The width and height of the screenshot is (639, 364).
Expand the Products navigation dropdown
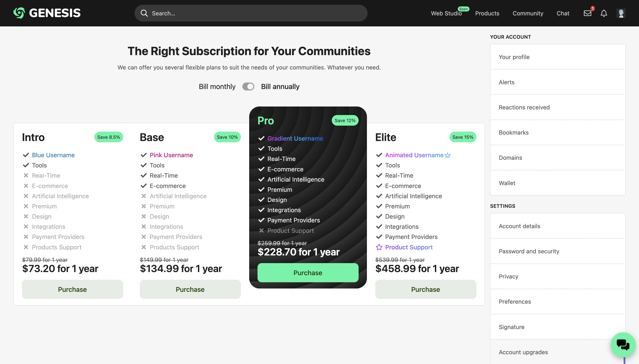tap(487, 13)
